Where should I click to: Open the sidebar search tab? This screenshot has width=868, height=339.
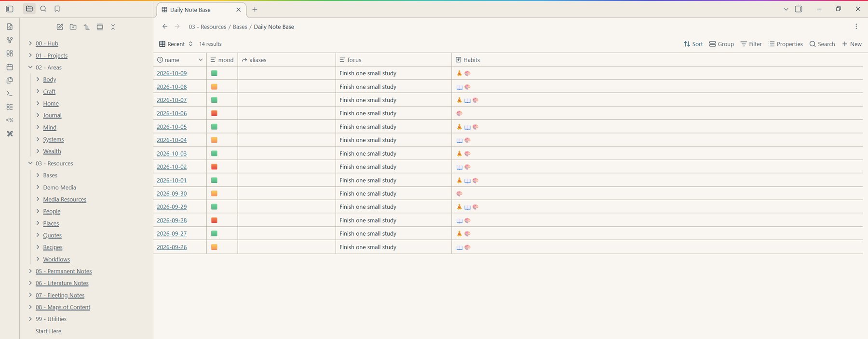point(43,9)
